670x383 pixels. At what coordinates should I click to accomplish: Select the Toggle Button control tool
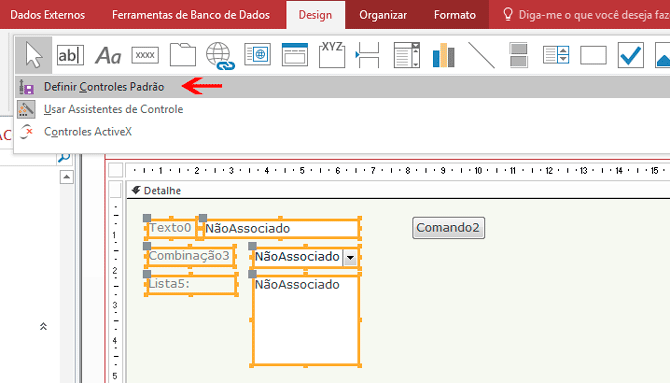pos(519,55)
